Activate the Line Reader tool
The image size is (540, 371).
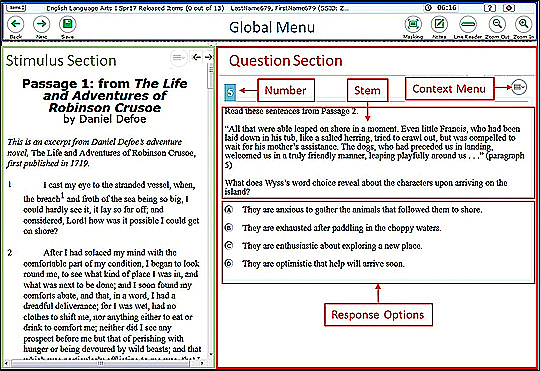(x=468, y=24)
